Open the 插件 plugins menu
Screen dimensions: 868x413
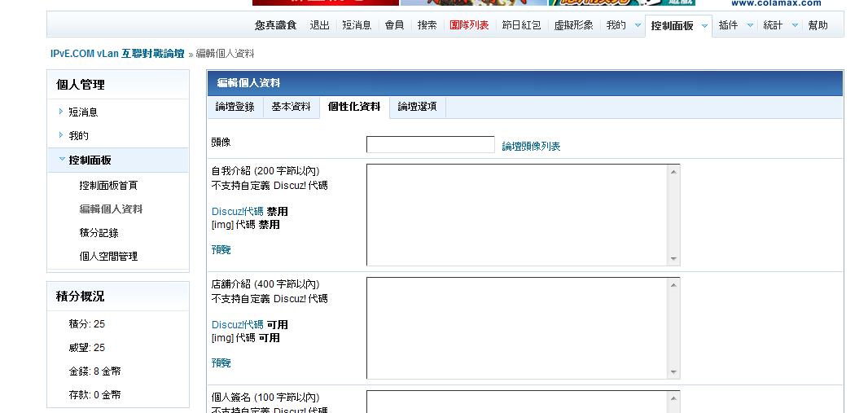click(728, 25)
